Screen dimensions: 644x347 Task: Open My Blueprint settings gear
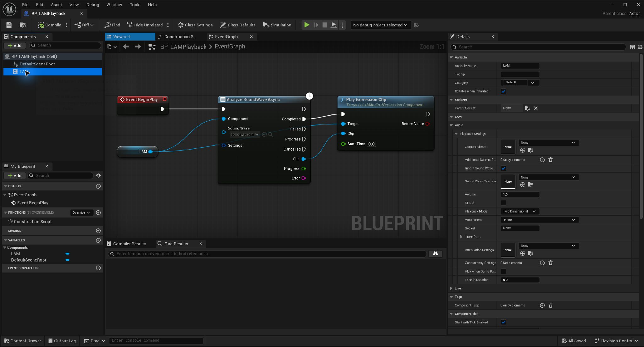point(98,175)
